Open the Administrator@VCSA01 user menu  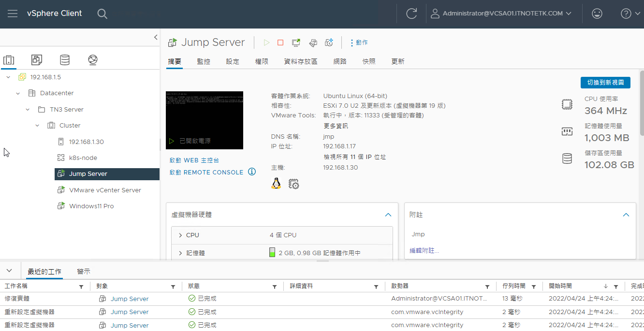click(501, 14)
